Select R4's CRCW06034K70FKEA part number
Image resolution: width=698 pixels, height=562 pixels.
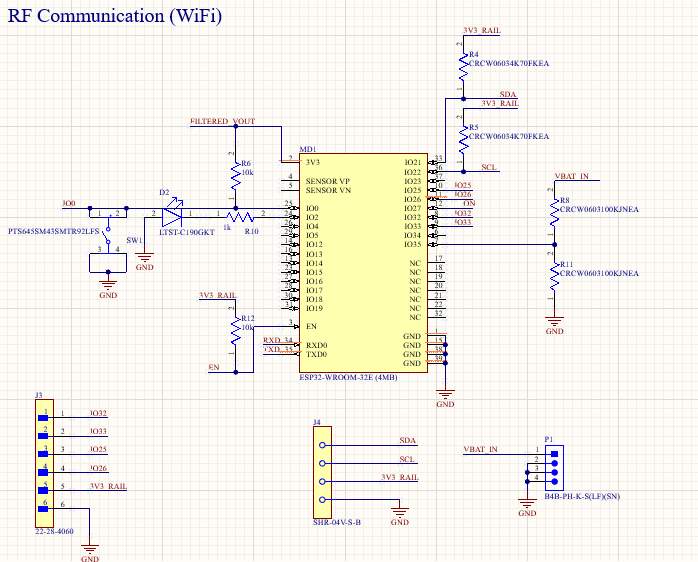[x=509, y=64]
